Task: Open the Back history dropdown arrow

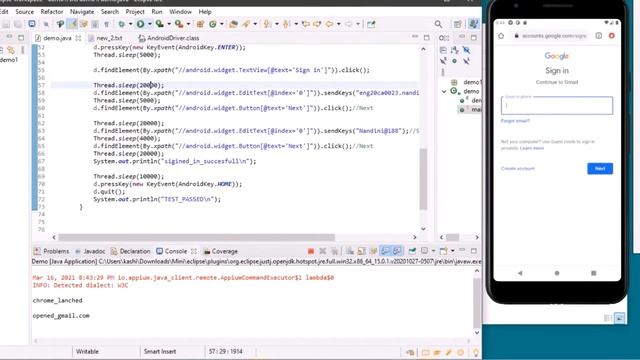Action: [338, 24]
